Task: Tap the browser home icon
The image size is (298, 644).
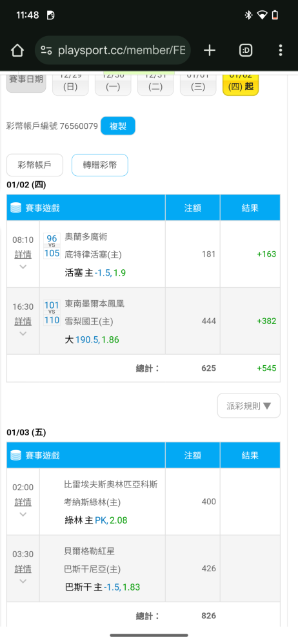Action: 17,50
